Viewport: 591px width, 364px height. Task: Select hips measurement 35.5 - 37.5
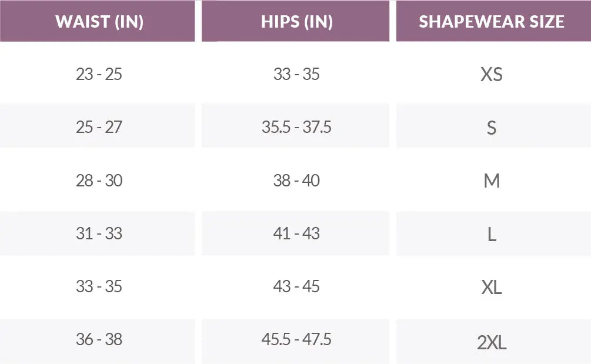296,127
